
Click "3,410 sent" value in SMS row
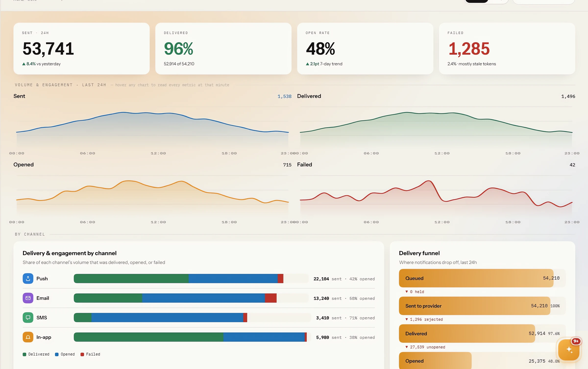click(x=329, y=318)
